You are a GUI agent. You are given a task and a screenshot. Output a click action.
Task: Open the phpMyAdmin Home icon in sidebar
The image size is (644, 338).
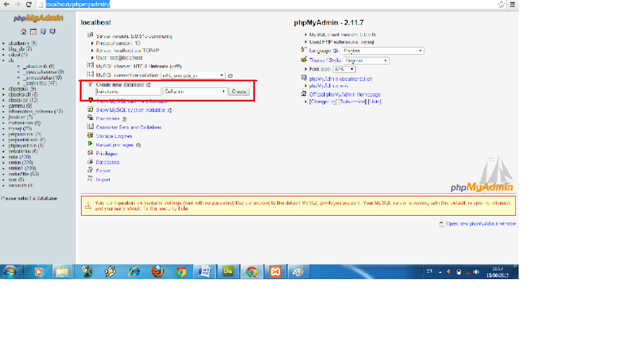[24, 31]
